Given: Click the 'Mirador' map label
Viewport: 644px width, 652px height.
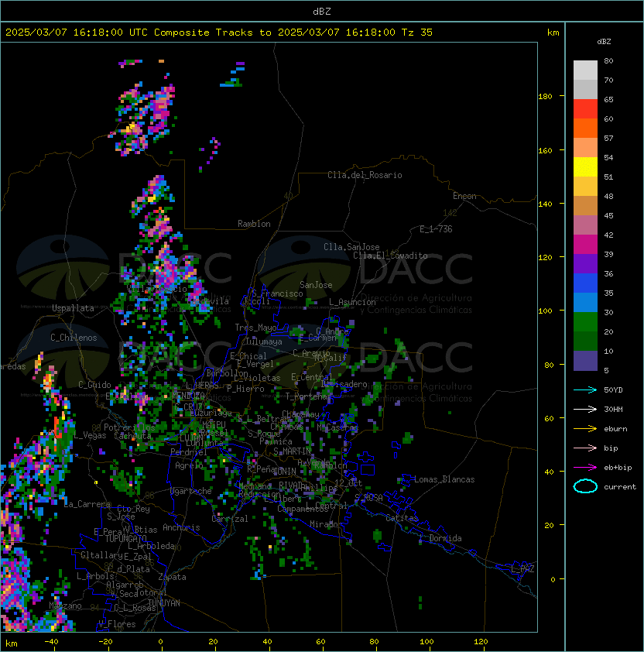Looking at the screenshot, I should click(326, 524).
